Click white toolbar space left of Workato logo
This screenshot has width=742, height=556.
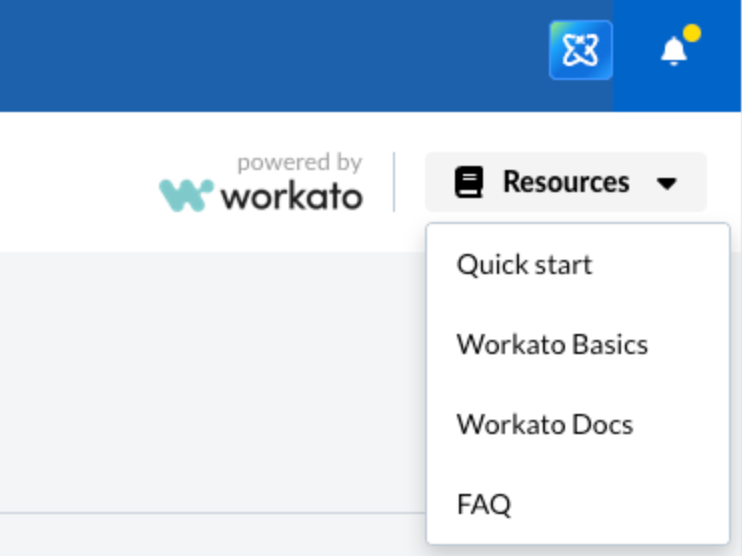(70, 182)
